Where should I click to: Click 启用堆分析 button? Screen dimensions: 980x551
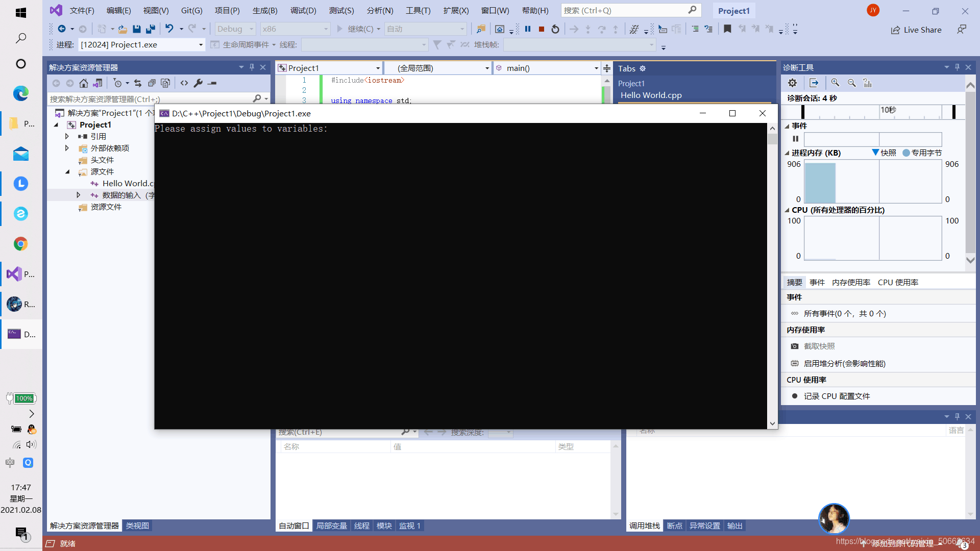843,363
